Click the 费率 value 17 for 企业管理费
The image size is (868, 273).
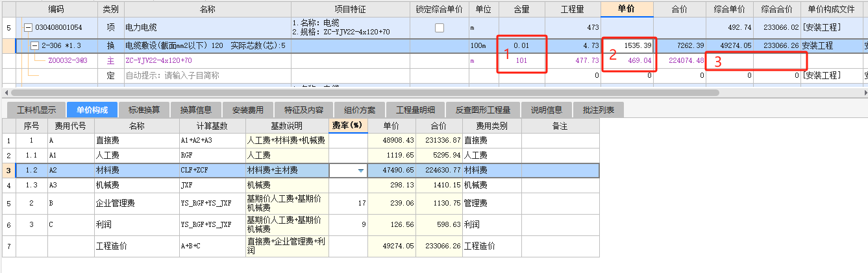[348, 203]
